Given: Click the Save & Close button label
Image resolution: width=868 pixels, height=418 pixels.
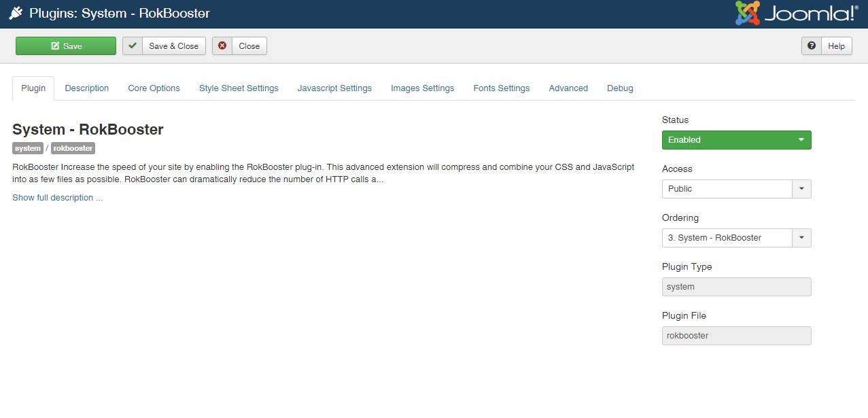Looking at the screenshot, I should coord(173,46).
